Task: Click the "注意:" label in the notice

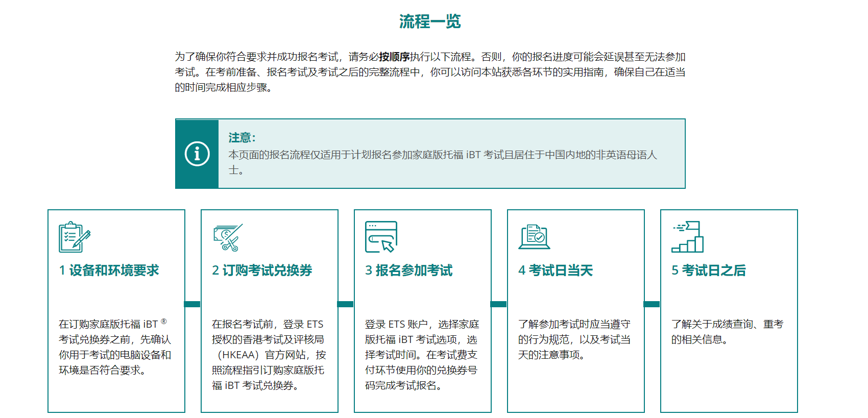Action: pos(242,138)
